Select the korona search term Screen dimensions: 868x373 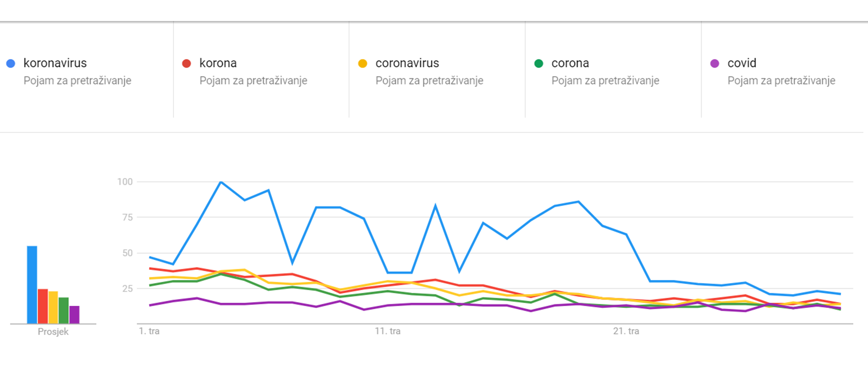click(218, 63)
